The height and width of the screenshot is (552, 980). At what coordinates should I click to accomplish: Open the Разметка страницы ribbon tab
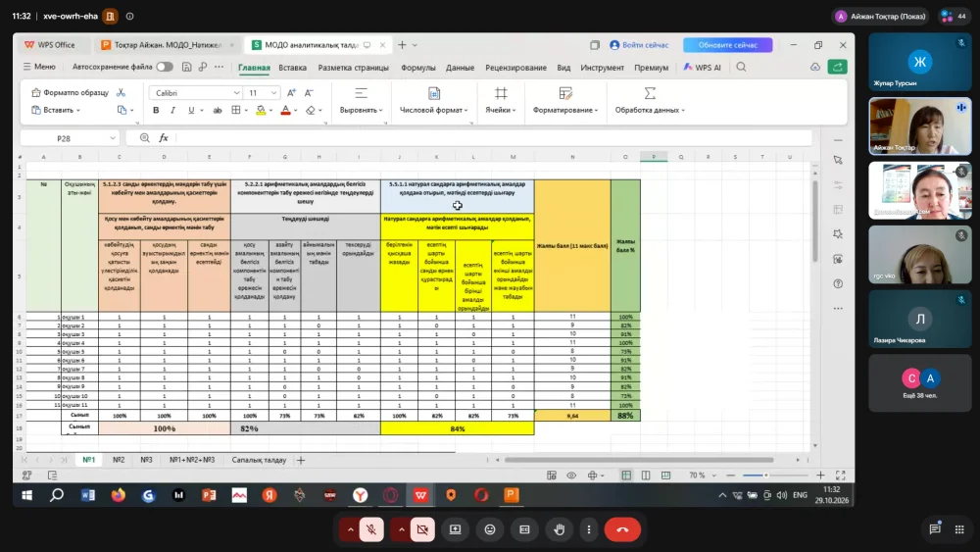(x=353, y=68)
